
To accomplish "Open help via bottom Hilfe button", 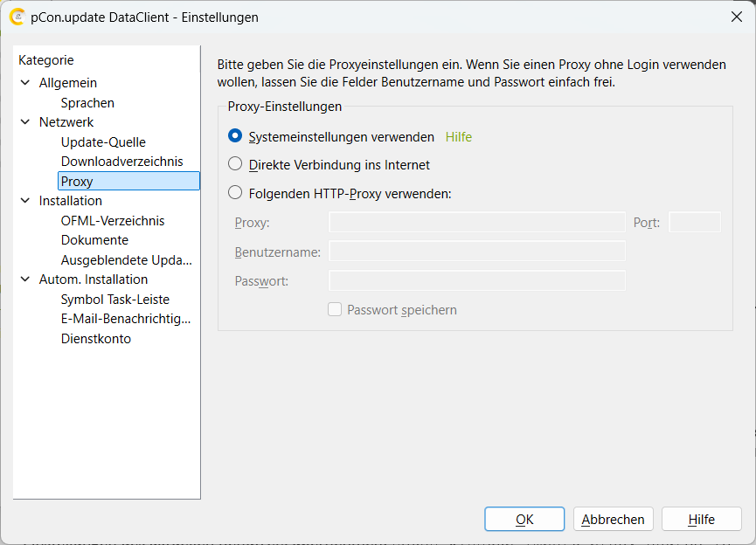I will (x=702, y=519).
